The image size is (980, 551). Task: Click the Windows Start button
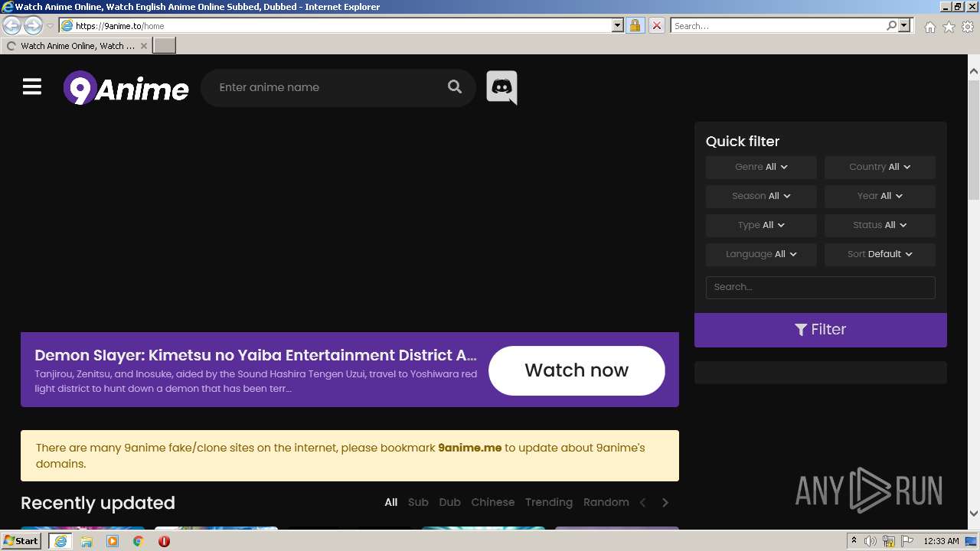pyautogui.click(x=21, y=541)
